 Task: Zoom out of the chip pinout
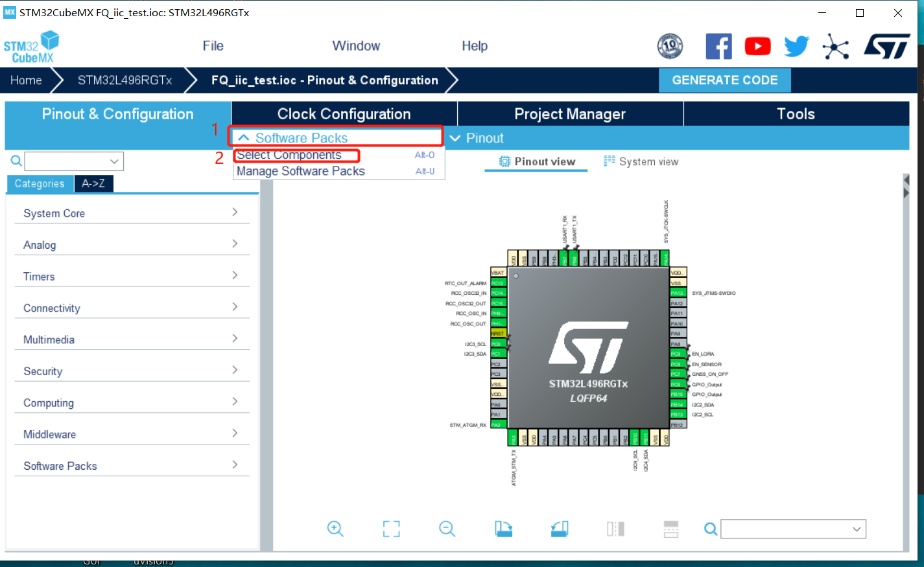pyautogui.click(x=447, y=529)
